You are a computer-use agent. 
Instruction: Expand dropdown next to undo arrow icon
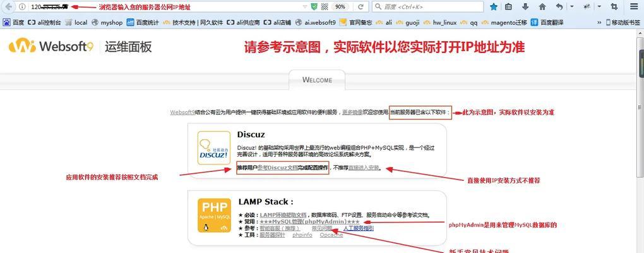pyautogui.click(x=571, y=6)
